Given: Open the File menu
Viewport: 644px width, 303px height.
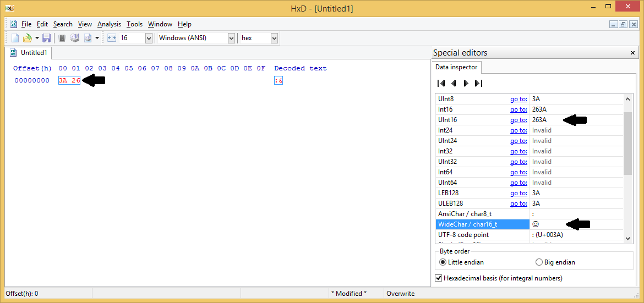Looking at the screenshot, I should click(x=26, y=24).
